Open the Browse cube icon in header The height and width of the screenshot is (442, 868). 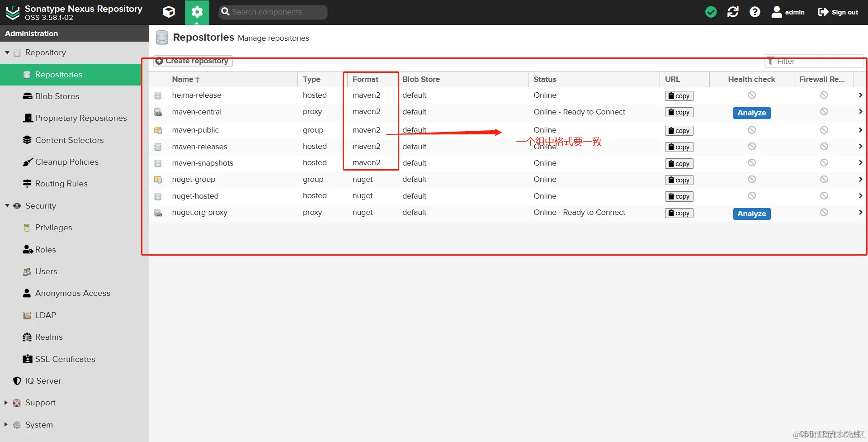(169, 12)
